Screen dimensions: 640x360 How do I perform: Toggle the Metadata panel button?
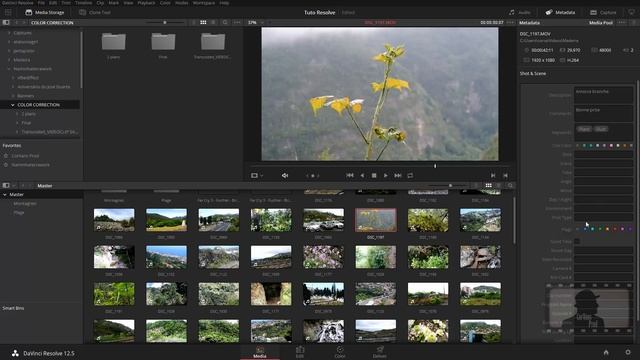point(560,12)
